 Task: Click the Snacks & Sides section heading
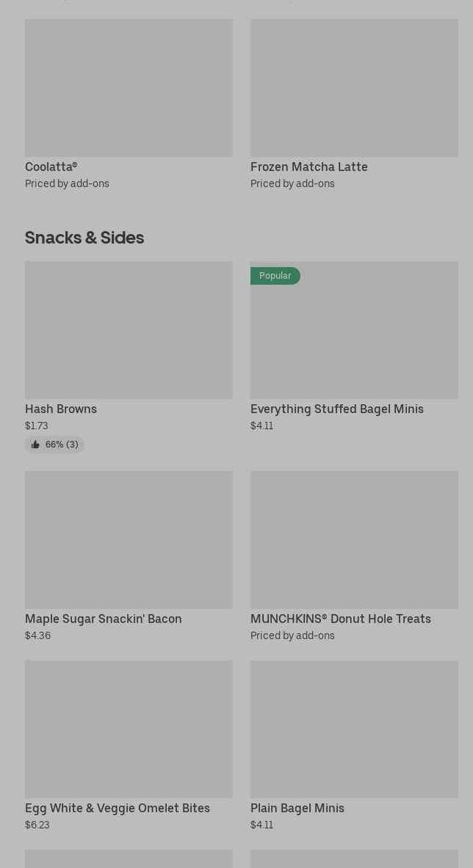tap(84, 237)
